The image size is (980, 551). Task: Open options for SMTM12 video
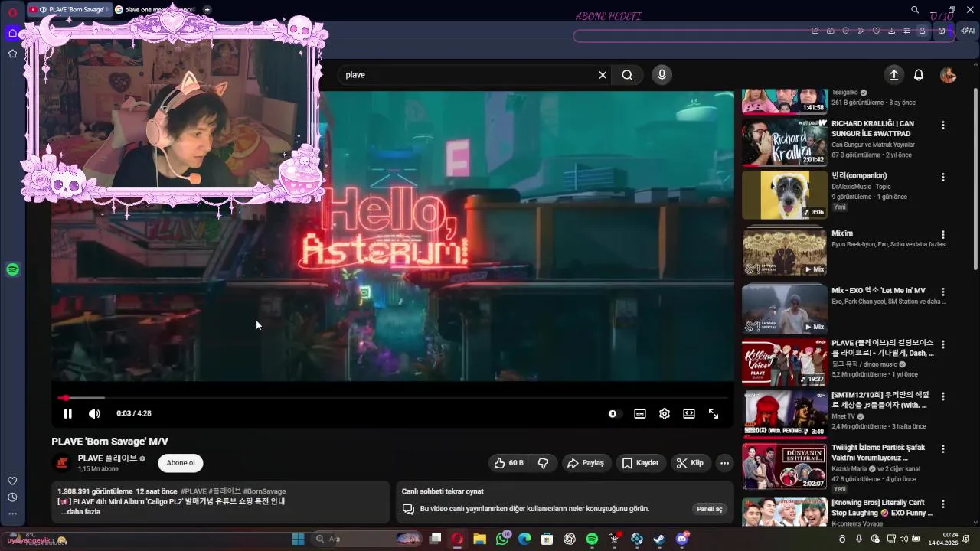click(x=943, y=396)
